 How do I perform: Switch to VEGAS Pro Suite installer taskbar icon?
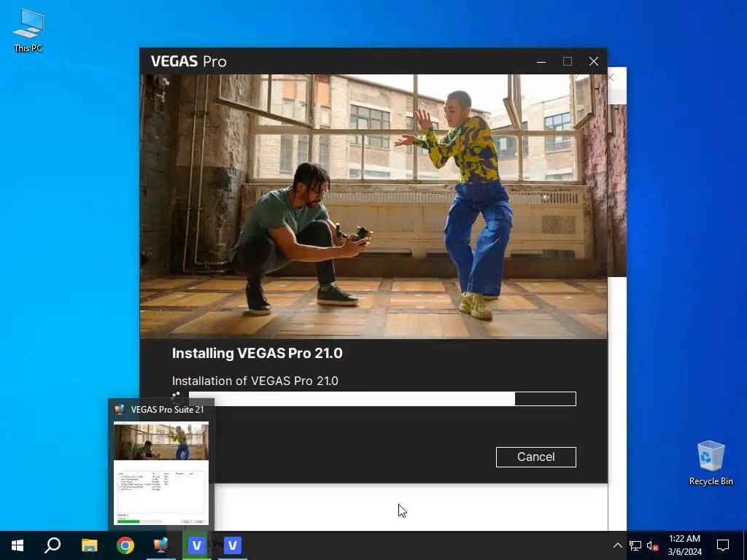point(161,545)
